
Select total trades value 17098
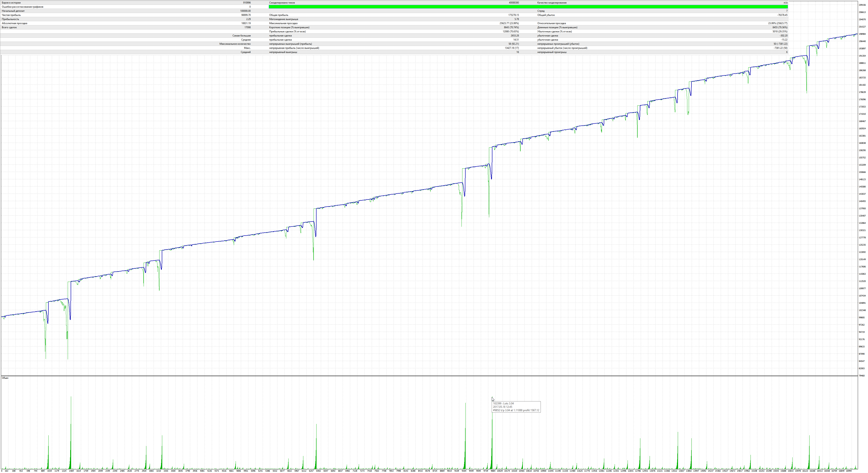pos(248,27)
